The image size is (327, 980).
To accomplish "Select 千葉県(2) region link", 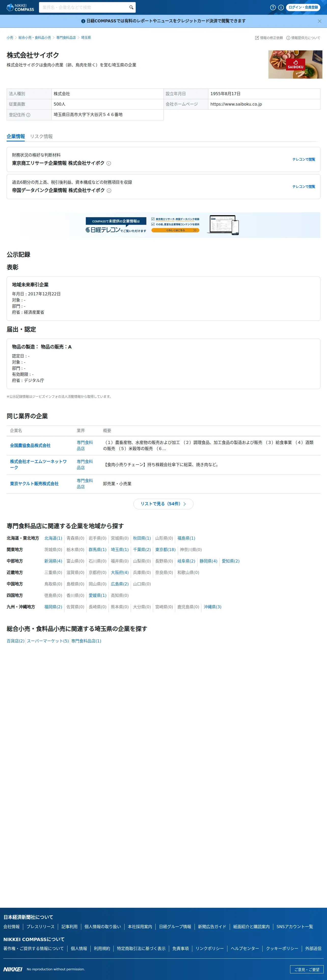I will (x=142, y=550).
